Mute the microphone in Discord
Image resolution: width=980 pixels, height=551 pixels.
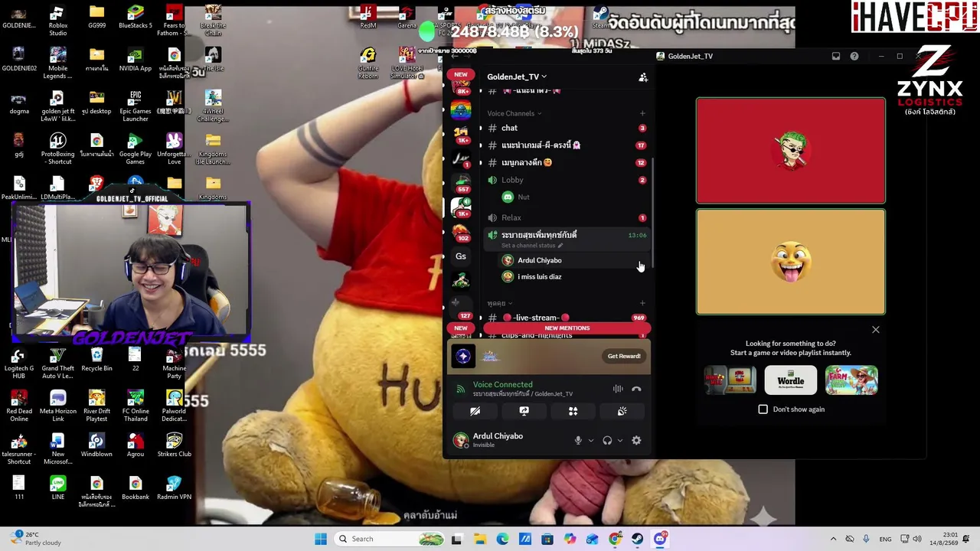pos(578,440)
